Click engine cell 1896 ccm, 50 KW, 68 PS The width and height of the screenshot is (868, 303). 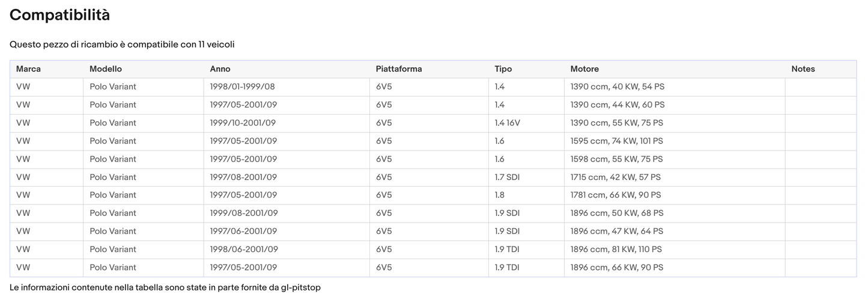[x=617, y=213]
